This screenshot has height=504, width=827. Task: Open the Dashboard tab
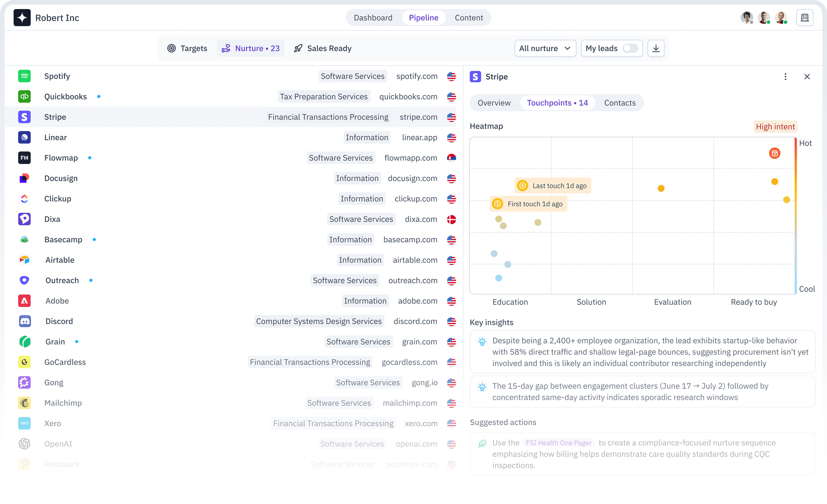(373, 18)
